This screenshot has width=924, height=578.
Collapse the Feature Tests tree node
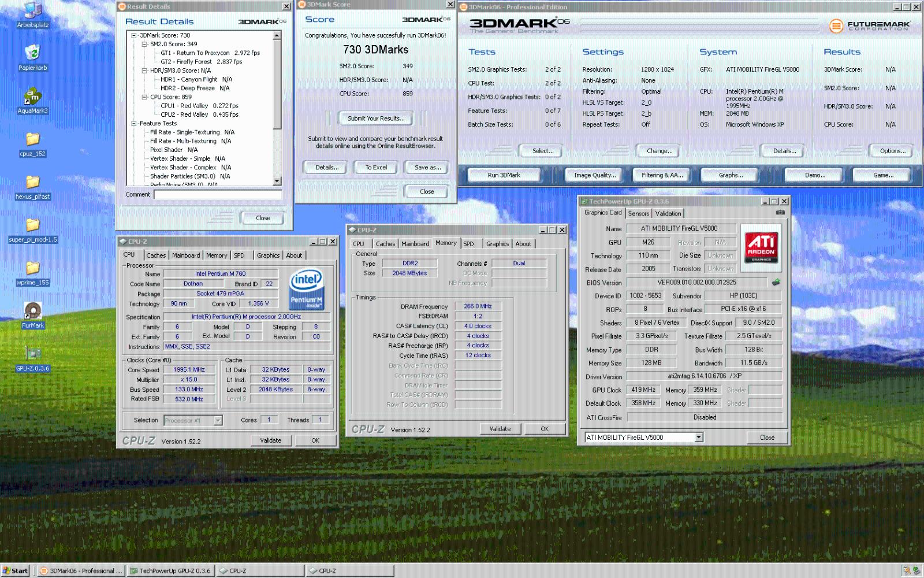click(134, 123)
